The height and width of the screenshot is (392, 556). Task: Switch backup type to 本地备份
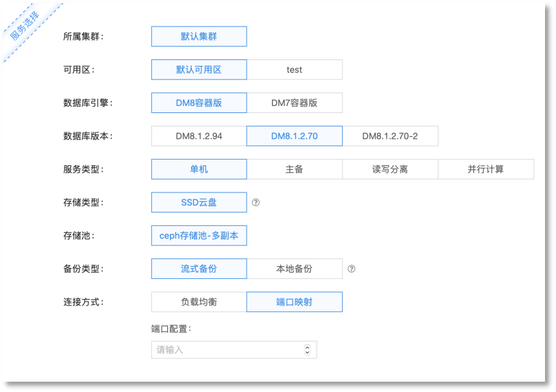tap(294, 269)
